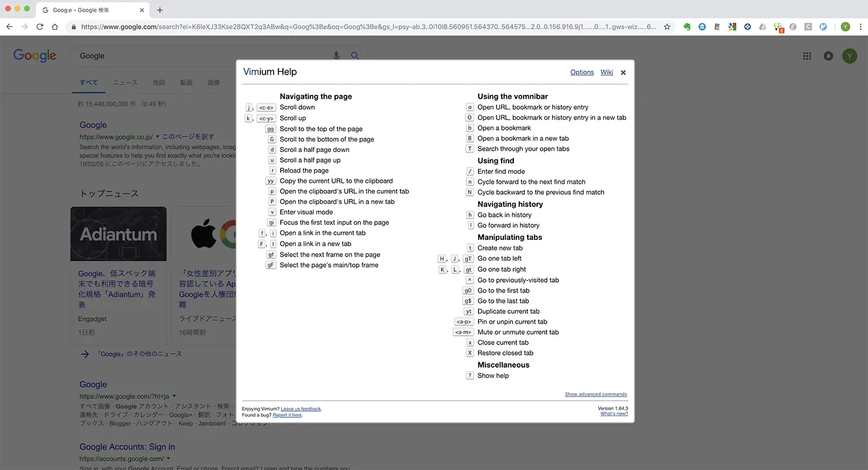Select the 画像 search tab
The width and height of the screenshot is (868, 470).
point(214,83)
